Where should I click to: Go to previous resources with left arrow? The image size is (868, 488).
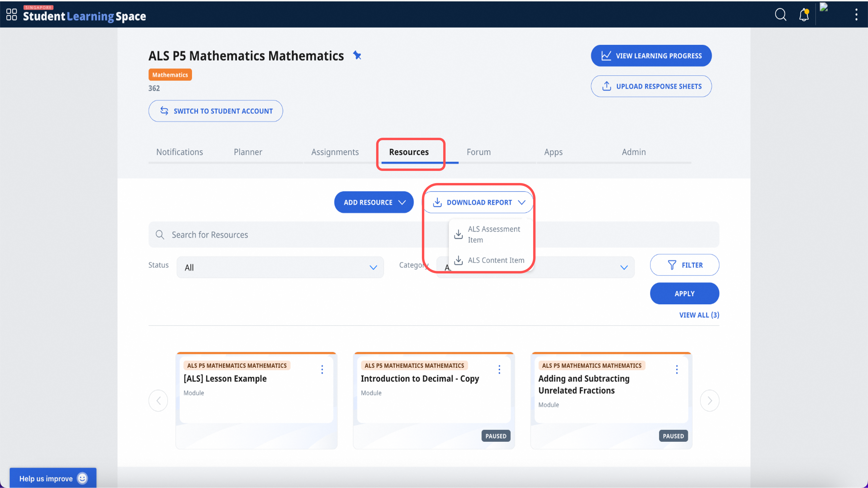tap(158, 401)
